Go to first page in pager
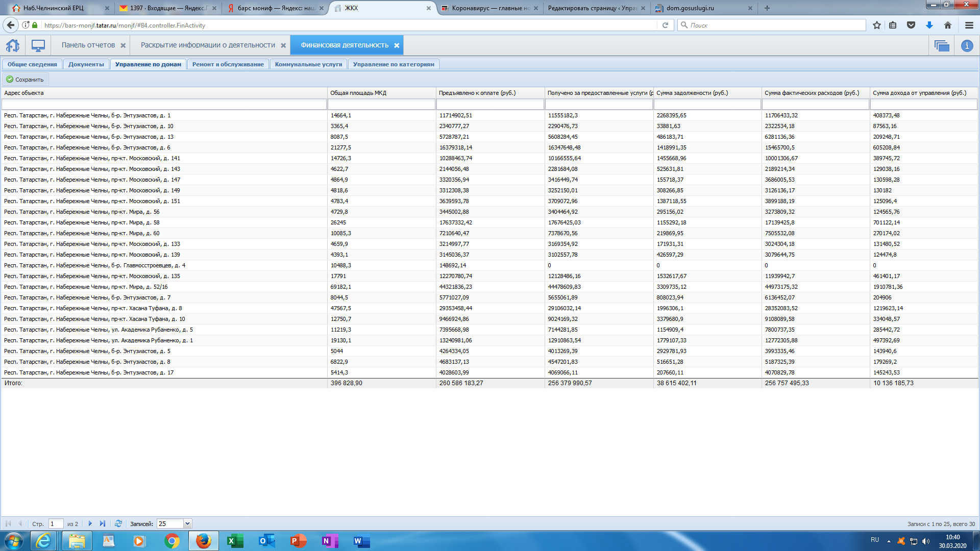This screenshot has width=980, height=551. 8,523
